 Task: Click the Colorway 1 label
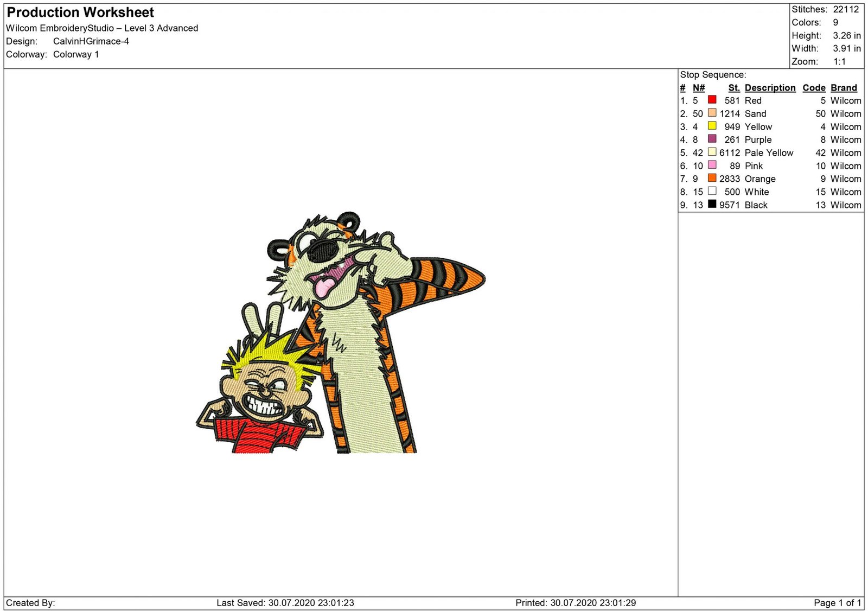76,54
